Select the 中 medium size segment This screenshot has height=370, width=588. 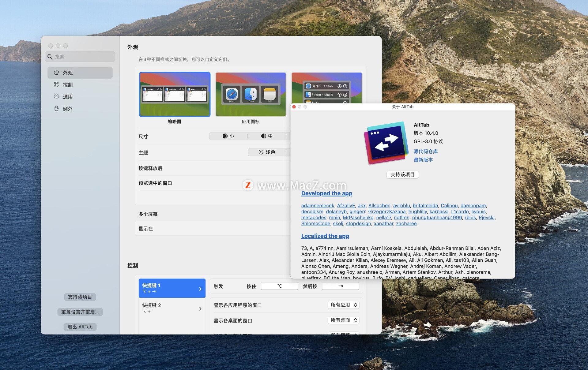267,136
